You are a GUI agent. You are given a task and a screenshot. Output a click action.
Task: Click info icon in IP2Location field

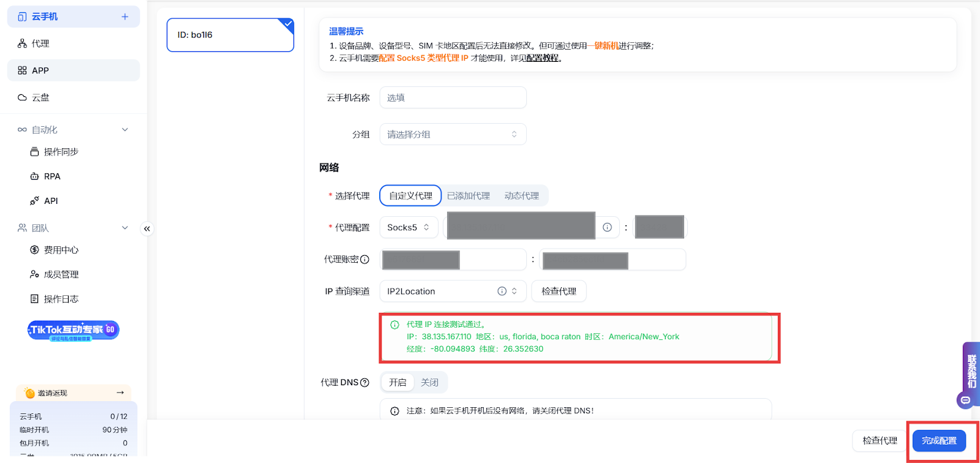(x=502, y=292)
